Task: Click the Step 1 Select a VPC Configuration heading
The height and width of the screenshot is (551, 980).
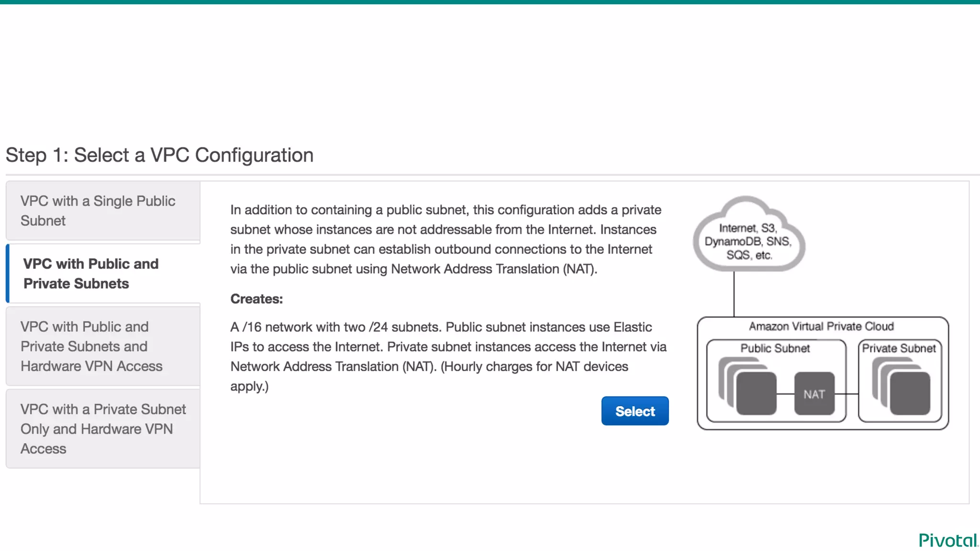Action: pos(159,155)
